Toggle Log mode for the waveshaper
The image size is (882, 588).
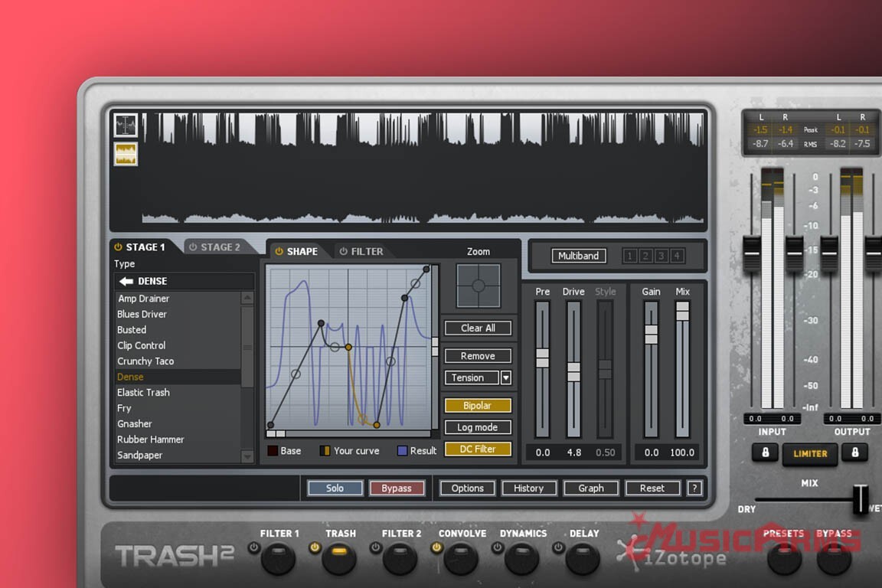pyautogui.click(x=477, y=427)
